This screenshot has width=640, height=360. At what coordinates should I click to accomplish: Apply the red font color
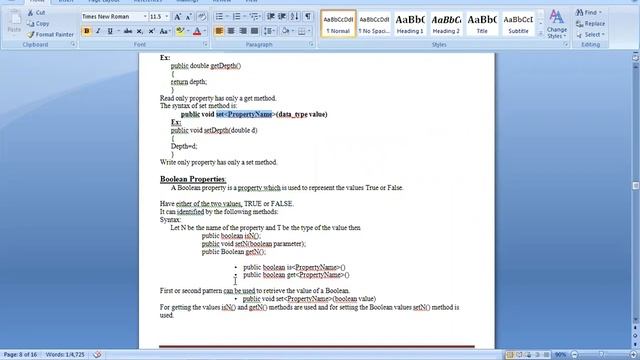(x=197, y=31)
